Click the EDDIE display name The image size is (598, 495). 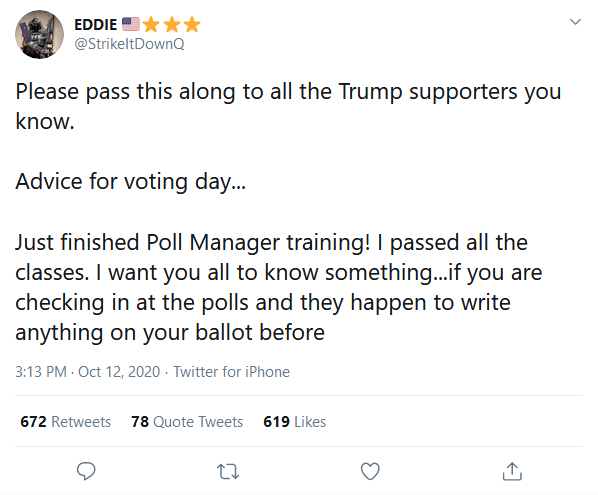(x=95, y=25)
